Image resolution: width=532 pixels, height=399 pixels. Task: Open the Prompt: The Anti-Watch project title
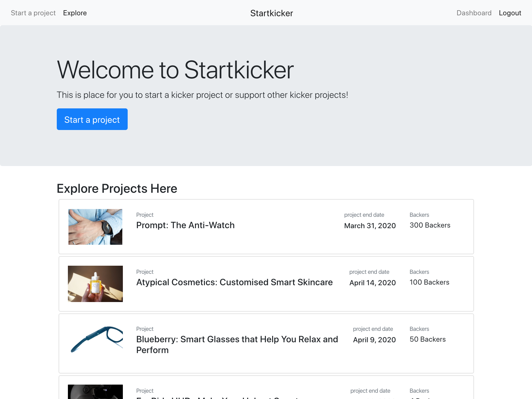(185, 225)
